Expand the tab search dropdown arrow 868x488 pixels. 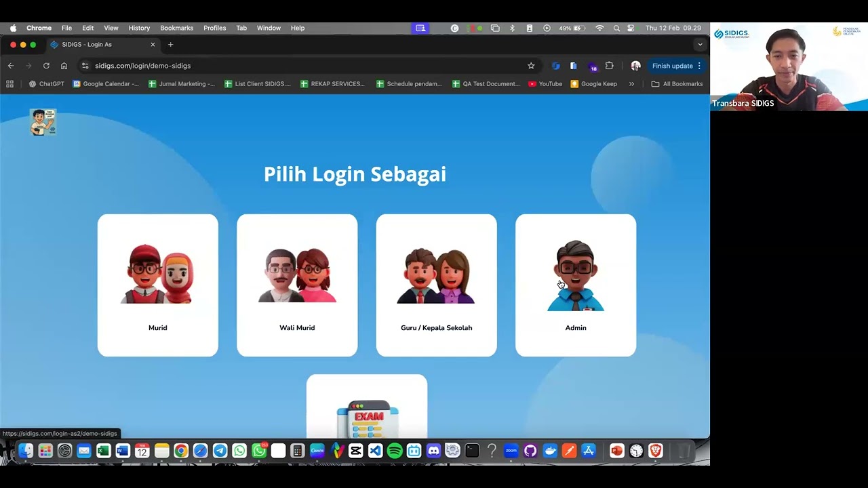click(x=700, y=45)
